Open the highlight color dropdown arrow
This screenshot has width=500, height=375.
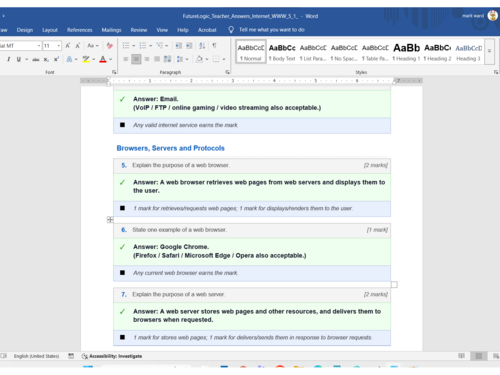pyautogui.click(x=94, y=59)
